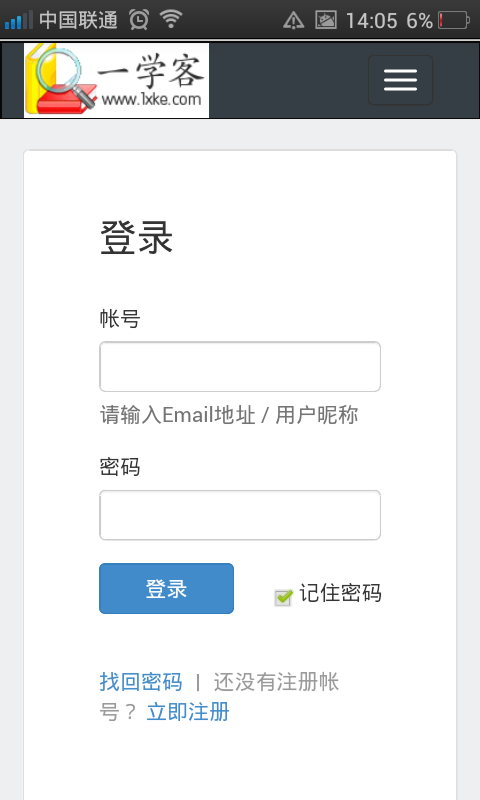
Task: Tap the 一学客 site logo
Action: pyautogui.click(x=116, y=80)
